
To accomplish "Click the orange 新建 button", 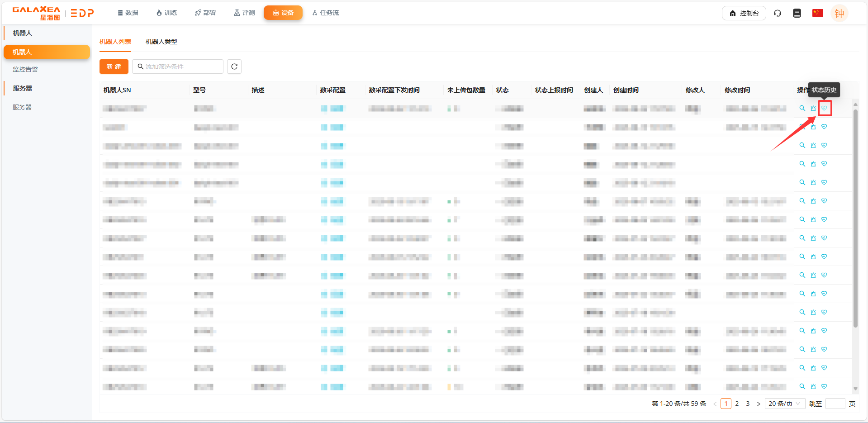I will pyautogui.click(x=114, y=67).
